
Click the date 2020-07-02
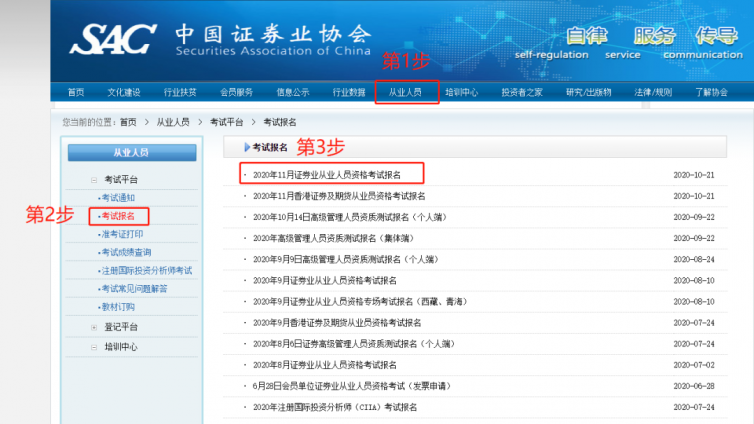(694, 365)
